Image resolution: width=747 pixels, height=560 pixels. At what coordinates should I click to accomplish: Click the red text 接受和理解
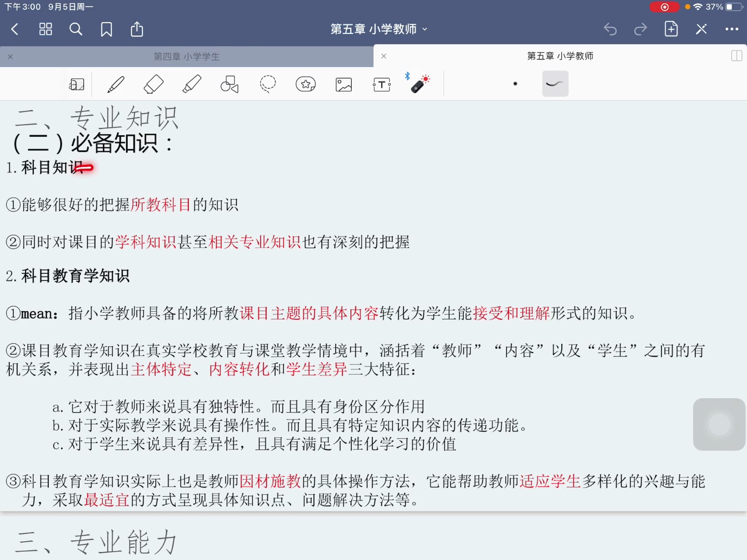pyautogui.click(x=511, y=313)
